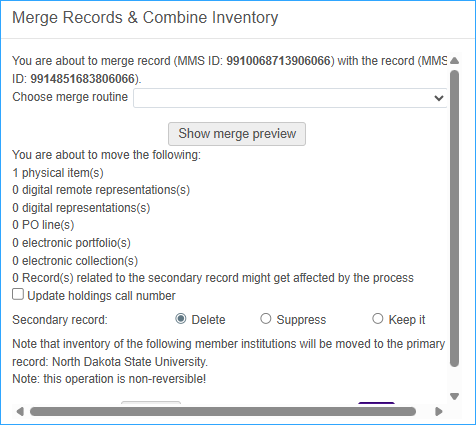Click the vertical scrollbar down arrow
The height and width of the screenshot is (425, 476).
click(x=454, y=396)
